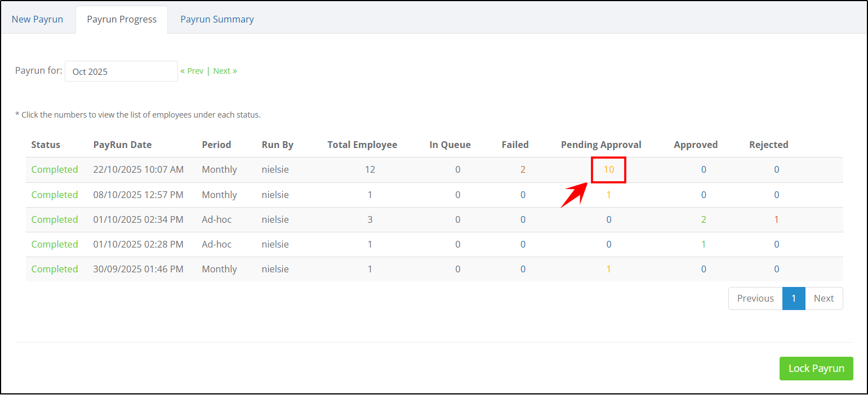Click Approved 0 for 22/10/2025 row
This screenshot has width=868, height=395.
[x=704, y=170]
